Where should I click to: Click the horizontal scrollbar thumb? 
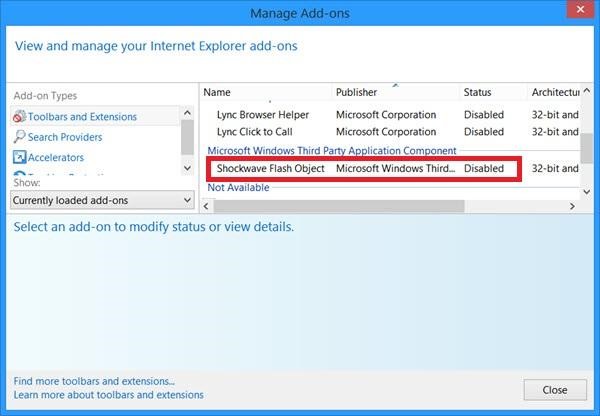click(x=339, y=206)
